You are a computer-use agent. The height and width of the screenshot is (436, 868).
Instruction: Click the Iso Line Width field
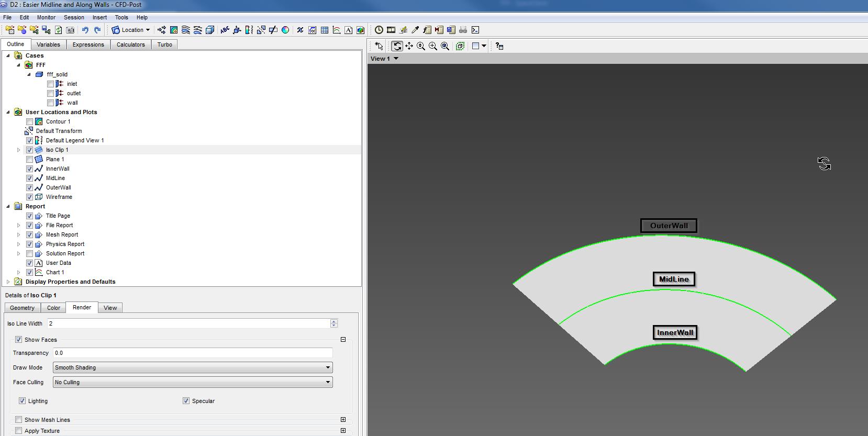click(190, 323)
